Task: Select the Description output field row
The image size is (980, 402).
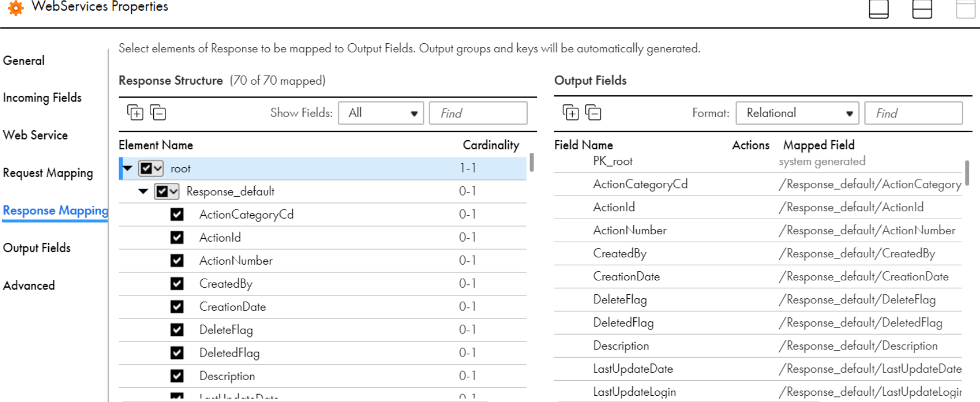Action: pos(758,345)
